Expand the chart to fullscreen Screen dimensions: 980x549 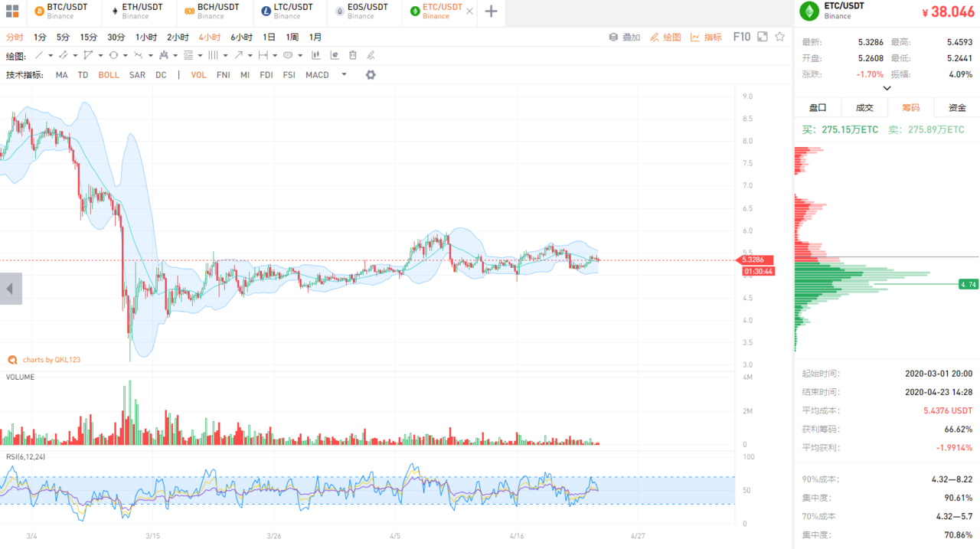(763, 37)
